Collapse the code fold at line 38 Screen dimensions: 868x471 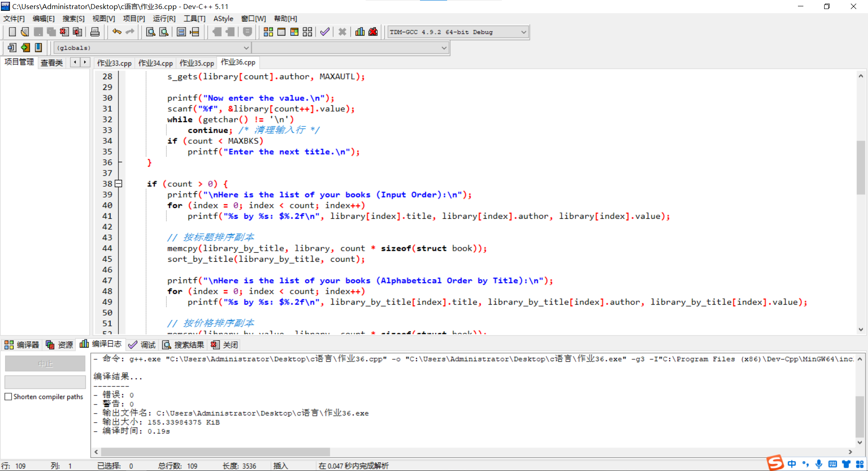118,184
